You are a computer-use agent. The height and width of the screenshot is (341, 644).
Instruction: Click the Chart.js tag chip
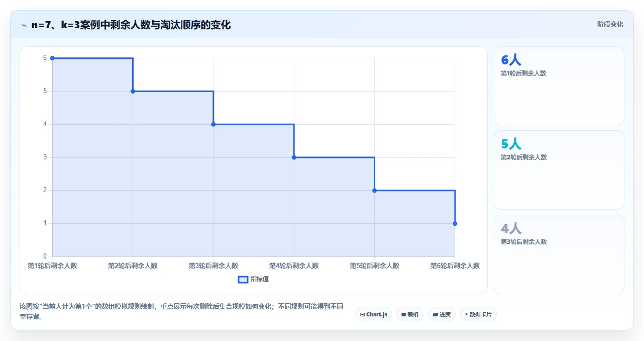[374, 314]
